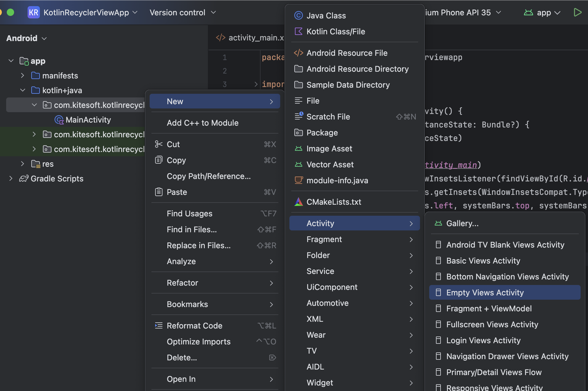Click the Reformat Code icon
588x391 pixels.
click(x=158, y=326)
